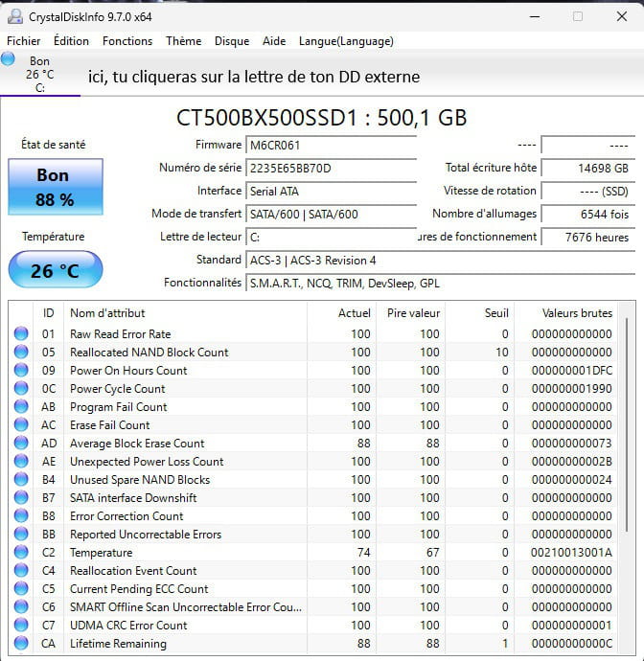Click status icon of Temperature attribute row
Viewport: 644px width, 661px height.
(21, 552)
